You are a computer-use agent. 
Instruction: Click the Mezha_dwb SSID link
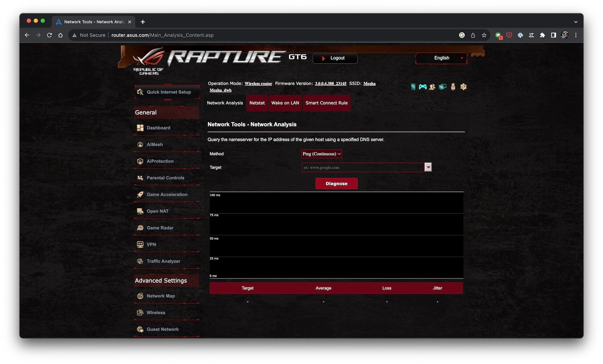coord(220,90)
